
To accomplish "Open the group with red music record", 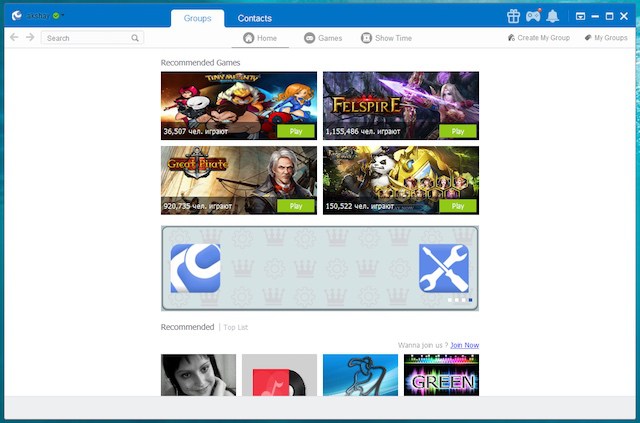I will (x=279, y=375).
